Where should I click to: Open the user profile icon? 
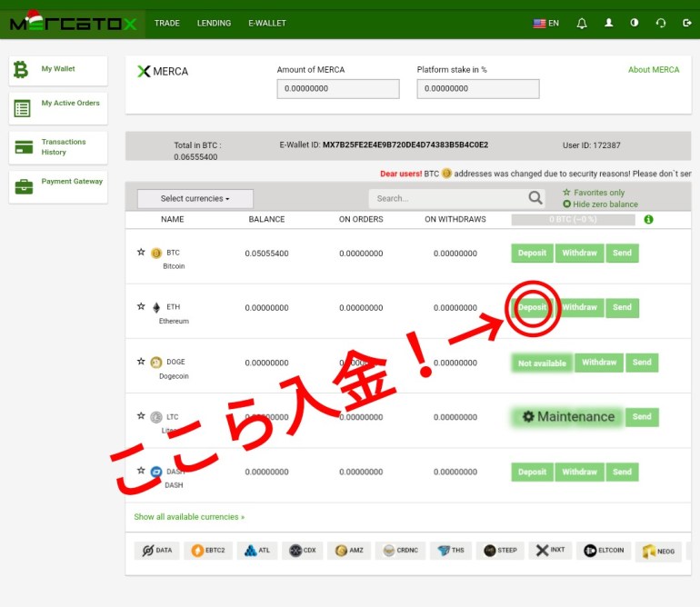[x=608, y=23]
